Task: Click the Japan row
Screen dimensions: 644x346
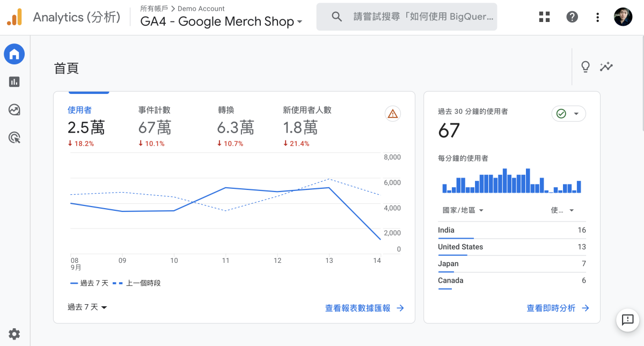Action: (512, 264)
